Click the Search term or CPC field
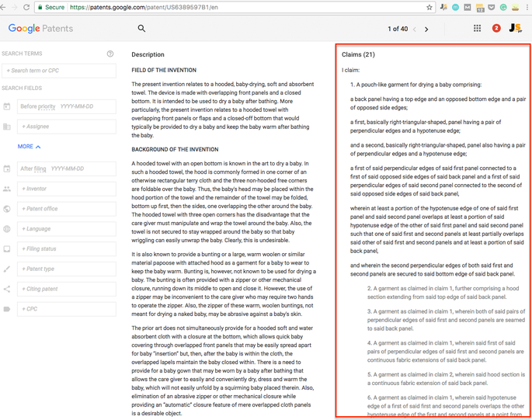This screenshot has height=420, width=532. [x=60, y=71]
